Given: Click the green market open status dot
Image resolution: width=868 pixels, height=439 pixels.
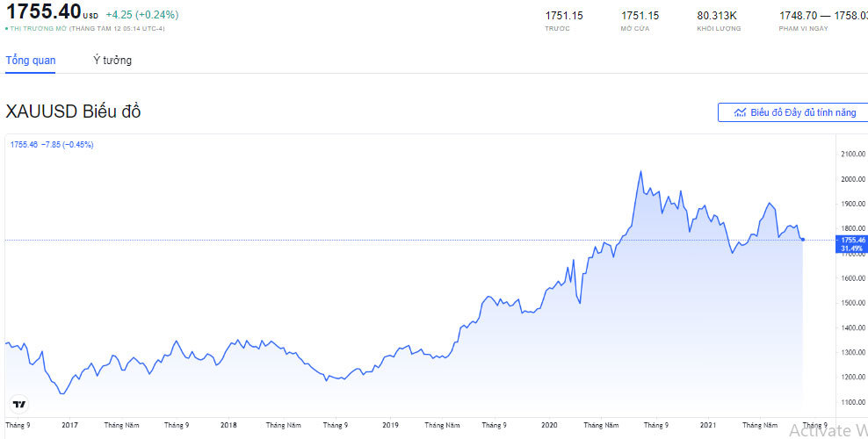Looking at the screenshot, I should click(x=7, y=29).
